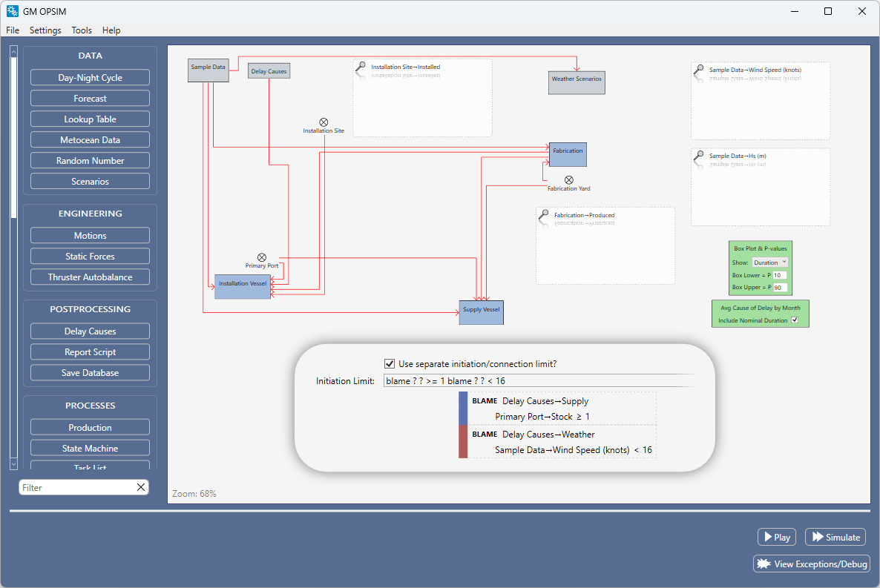The height and width of the screenshot is (588, 880).
Task: Select the Fabrication Yard circled-X icon
Action: pyautogui.click(x=569, y=179)
